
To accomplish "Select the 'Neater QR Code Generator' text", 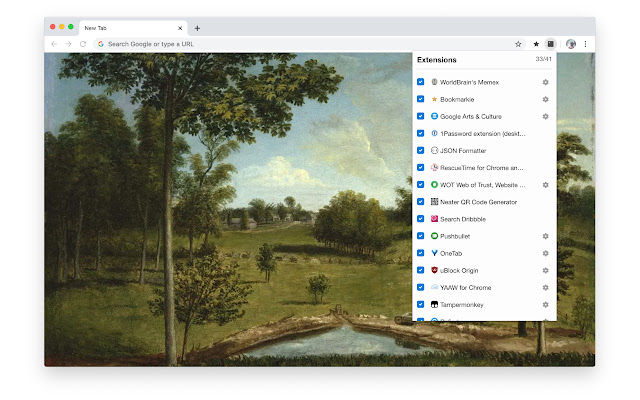I will click(x=478, y=202).
